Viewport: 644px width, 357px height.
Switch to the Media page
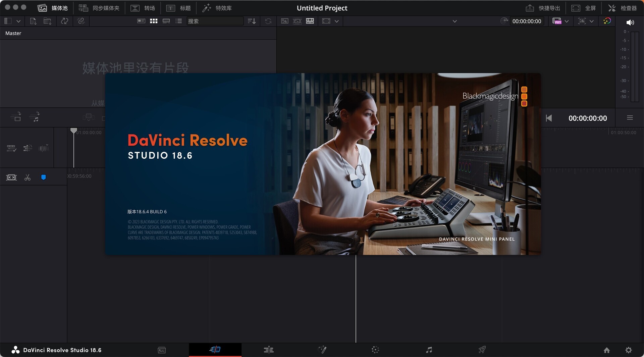tap(162, 350)
